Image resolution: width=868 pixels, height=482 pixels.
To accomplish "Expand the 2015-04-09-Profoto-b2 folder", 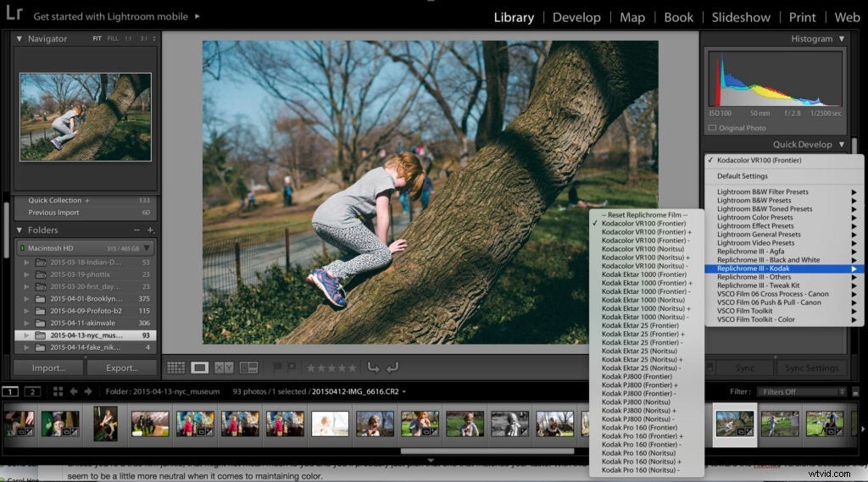I will 26,311.
